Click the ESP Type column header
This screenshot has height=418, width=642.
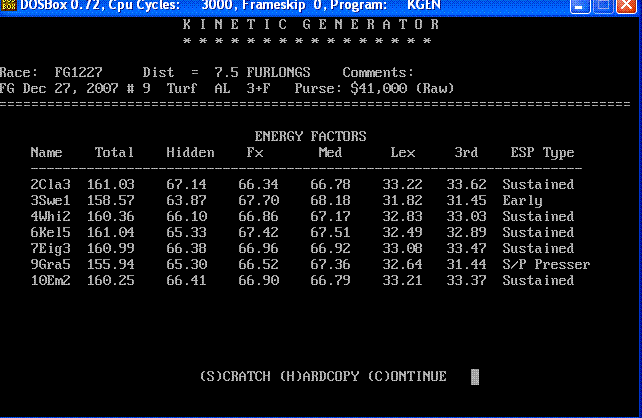pos(543,153)
